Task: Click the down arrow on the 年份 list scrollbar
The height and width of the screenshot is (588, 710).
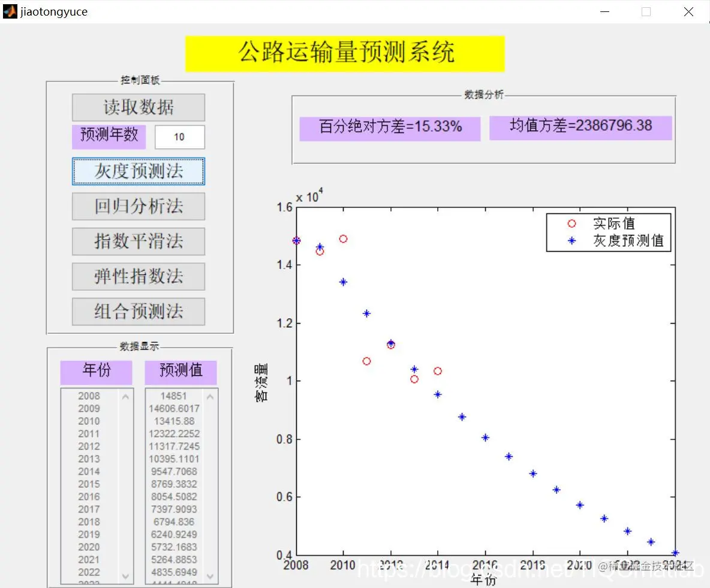Action: (x=125, y=574)
